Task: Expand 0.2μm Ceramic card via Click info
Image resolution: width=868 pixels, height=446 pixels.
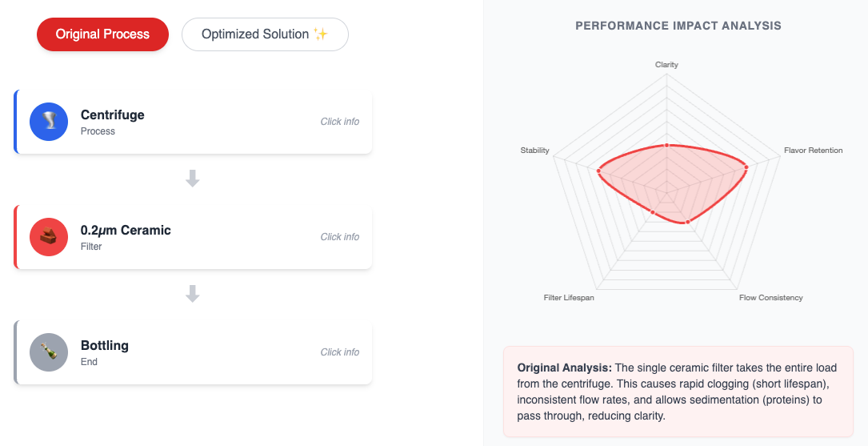Action: coord(339,237)
